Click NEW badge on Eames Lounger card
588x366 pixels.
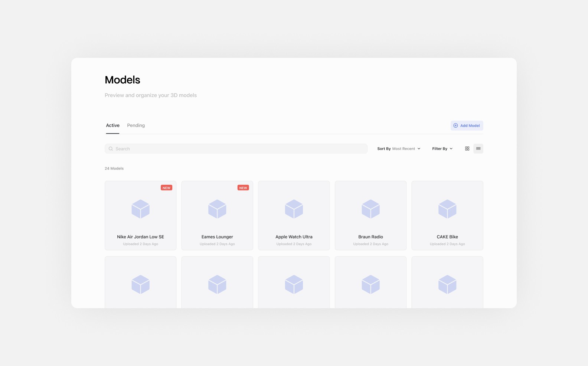pyautogui.click(x=243, y=188)
